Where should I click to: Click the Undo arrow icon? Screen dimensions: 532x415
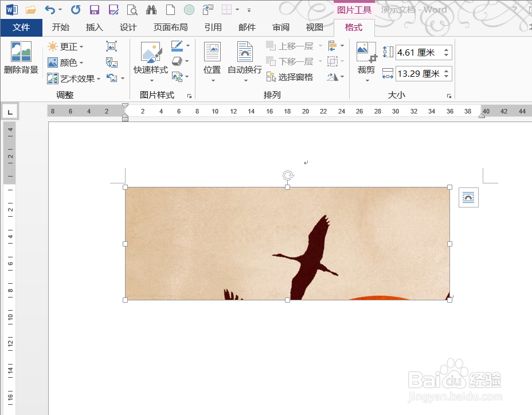52,9
